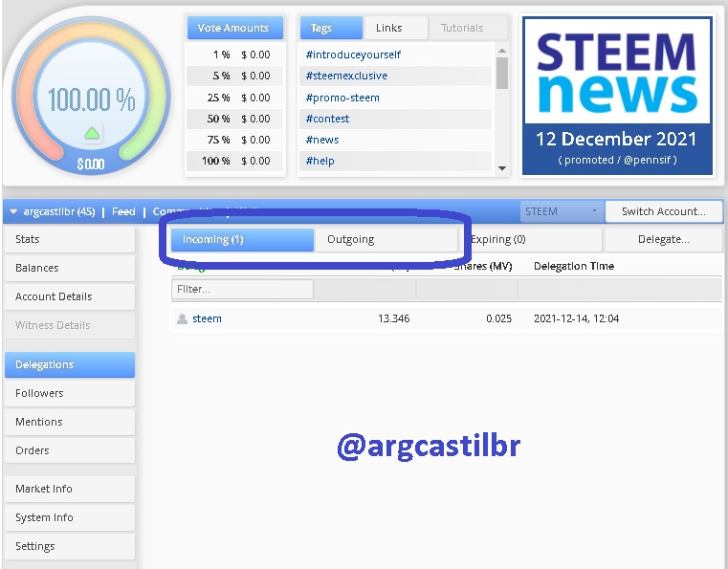Viewport: 728px width, 569px height.
Task: Open System Info in the sidebar
Action: coord(70,517)
